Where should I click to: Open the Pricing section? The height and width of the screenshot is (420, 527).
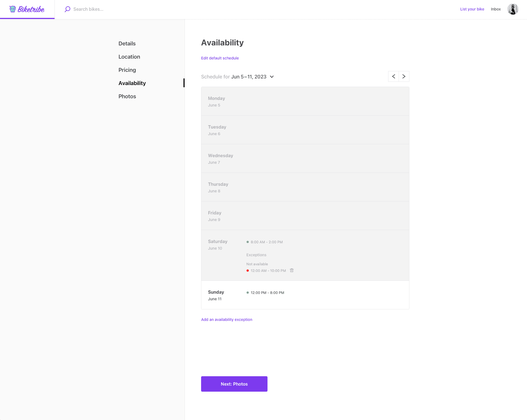click(x=127, y=70)
